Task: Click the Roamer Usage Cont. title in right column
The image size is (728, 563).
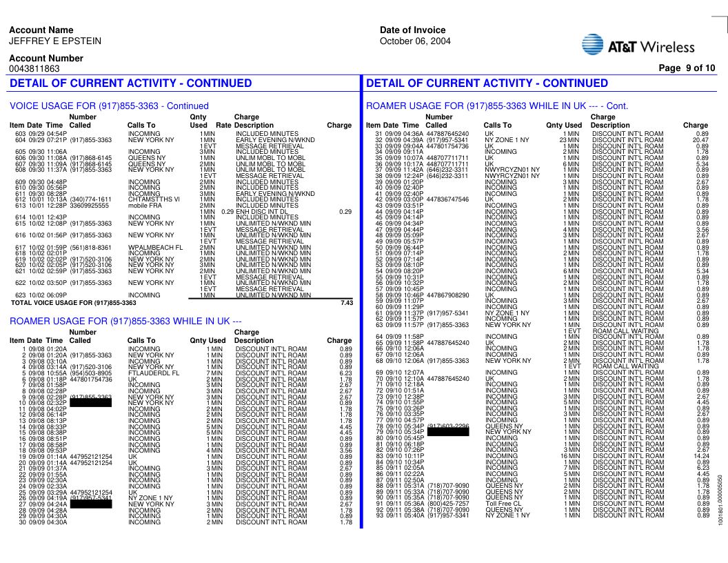Action: [497, 106]
